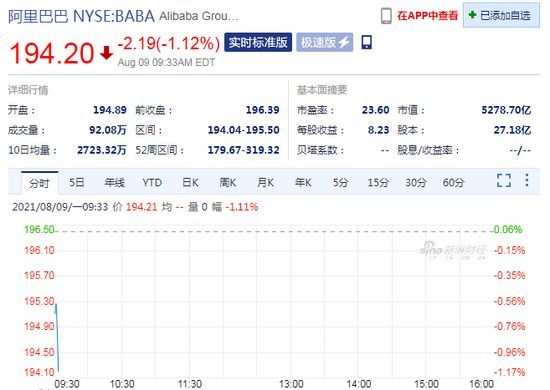The height and width of the screenshot is (390, 550).
Task: Switch to the 日K candlestick tab
Action: click(190, 182)
